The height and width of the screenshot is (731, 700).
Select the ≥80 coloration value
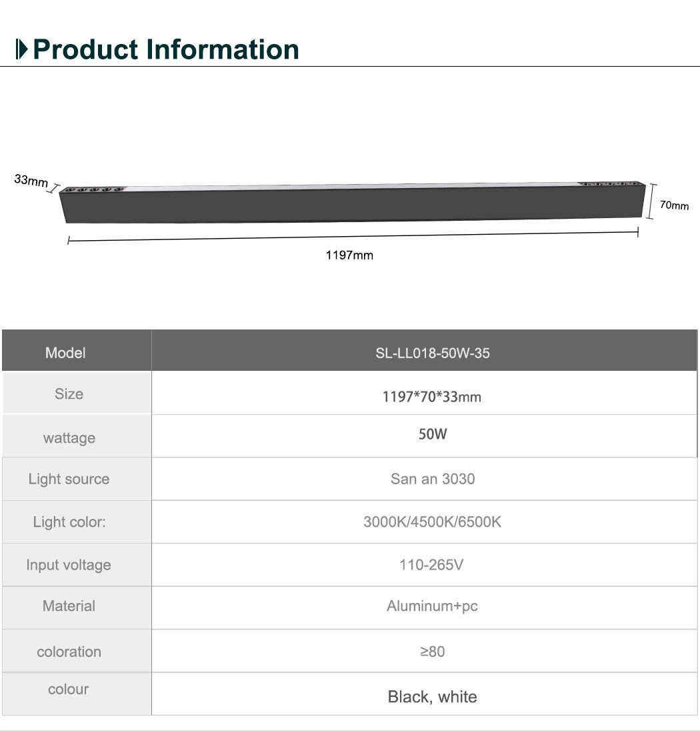coord(433,652)
